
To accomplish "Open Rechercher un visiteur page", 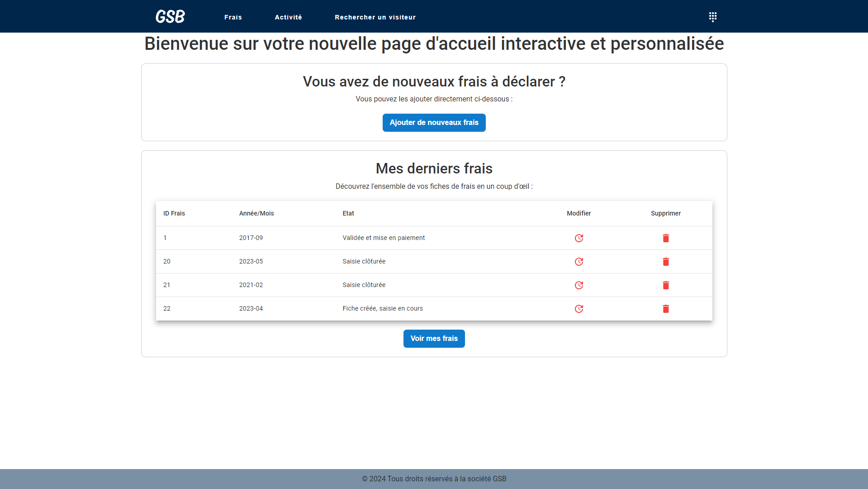I will 375,17.
